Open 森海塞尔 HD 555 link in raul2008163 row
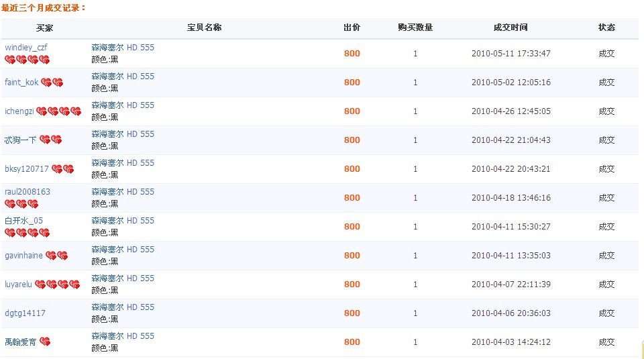Viewport: 644px width, 359px height. (x=123, y=192)
